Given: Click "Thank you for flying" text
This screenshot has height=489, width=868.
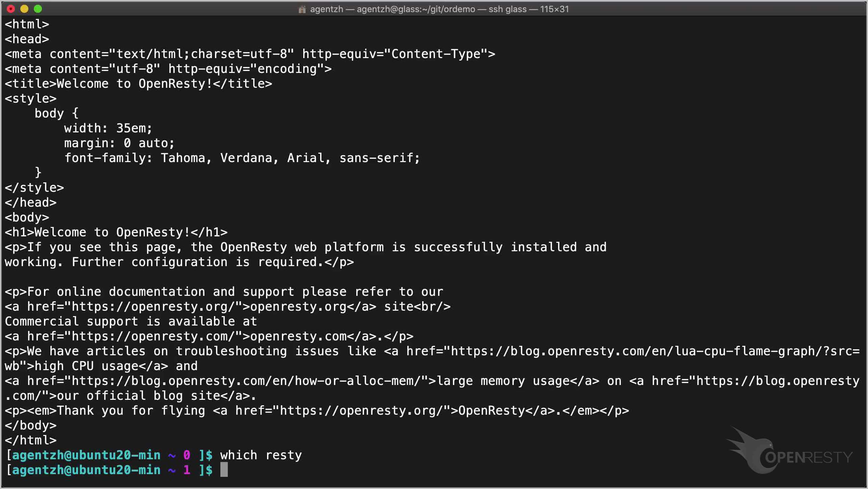Looking at the screenshot, I should tap(131, 410).
